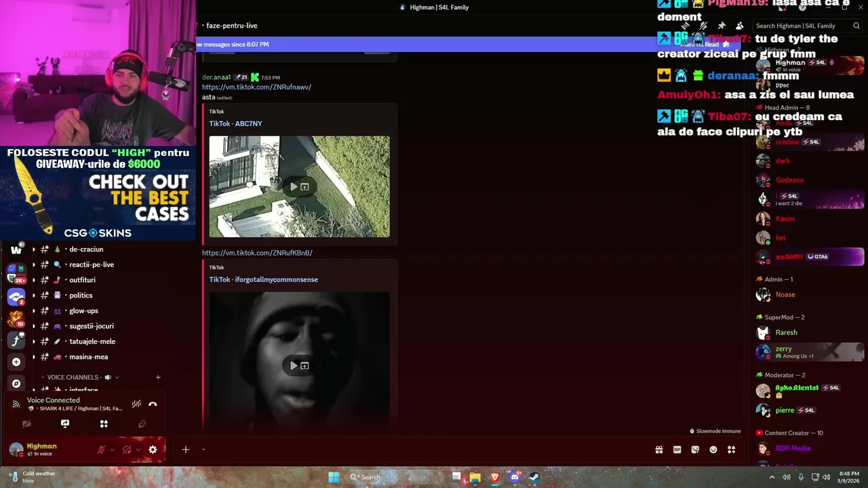Toggle notification settings bell in header
The height and width of the screenshot is (488, 868).
coord(703,26)
